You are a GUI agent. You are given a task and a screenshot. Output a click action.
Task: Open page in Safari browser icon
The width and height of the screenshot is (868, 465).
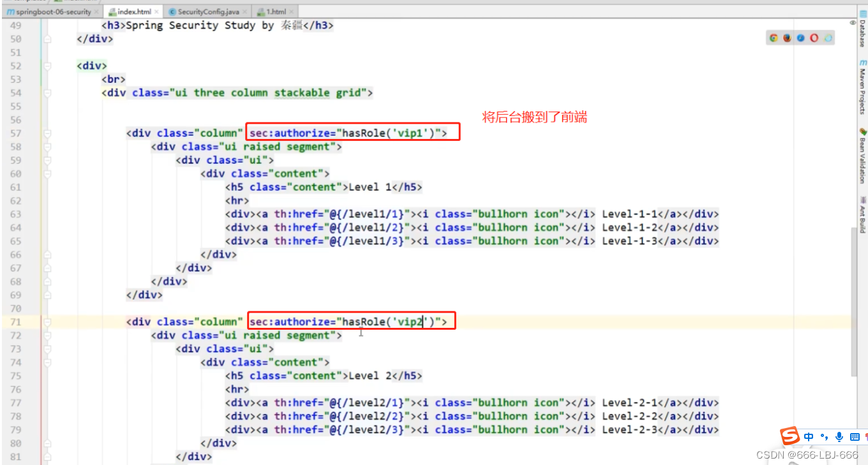(x=801, y=38)
